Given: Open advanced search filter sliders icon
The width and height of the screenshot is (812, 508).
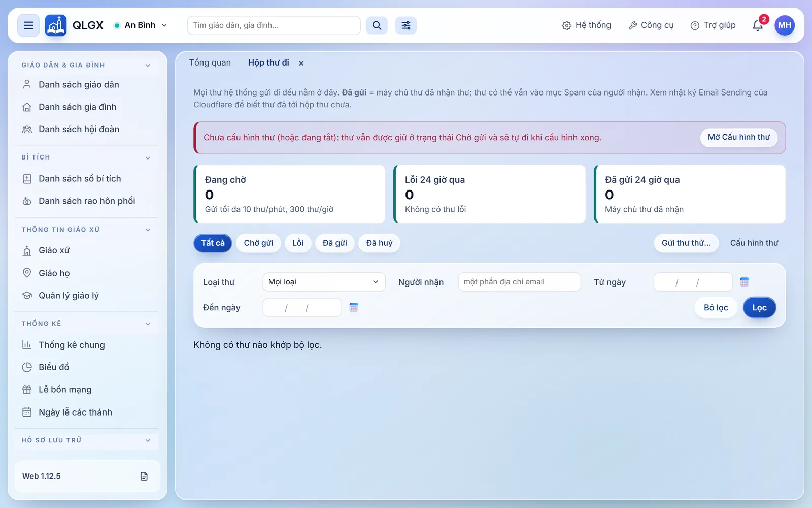Looking at the screenshot, I should click(406, 25).
